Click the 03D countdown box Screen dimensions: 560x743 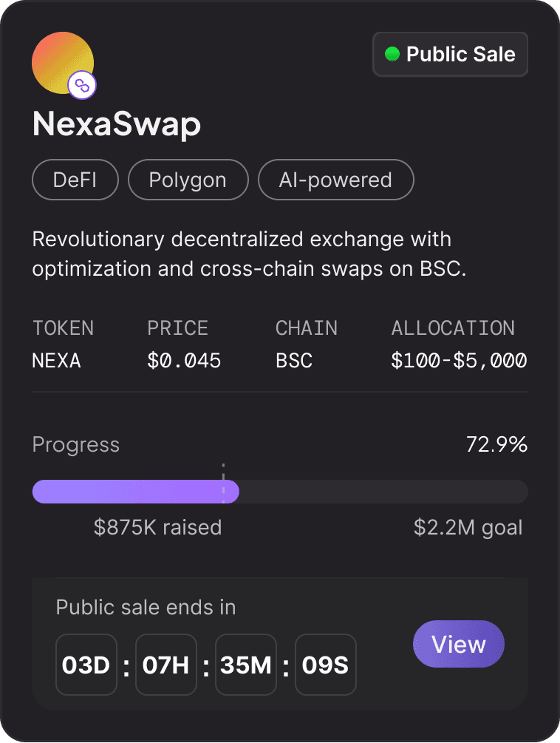point(86,665)
